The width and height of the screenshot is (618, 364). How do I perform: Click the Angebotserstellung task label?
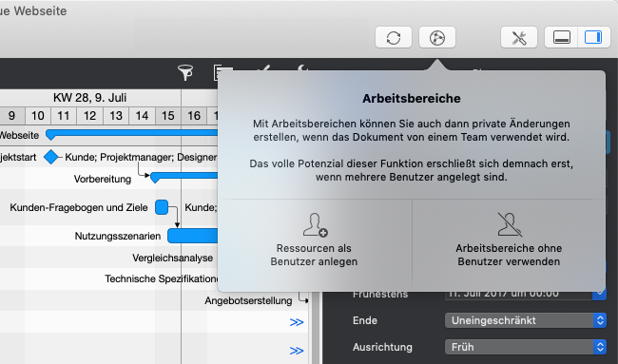tap(248, 300)
